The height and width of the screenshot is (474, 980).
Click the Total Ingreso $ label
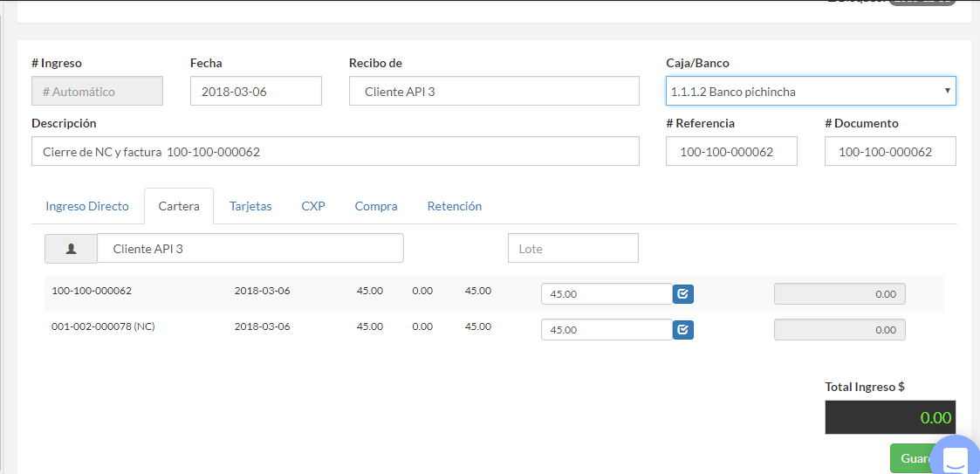865,387
